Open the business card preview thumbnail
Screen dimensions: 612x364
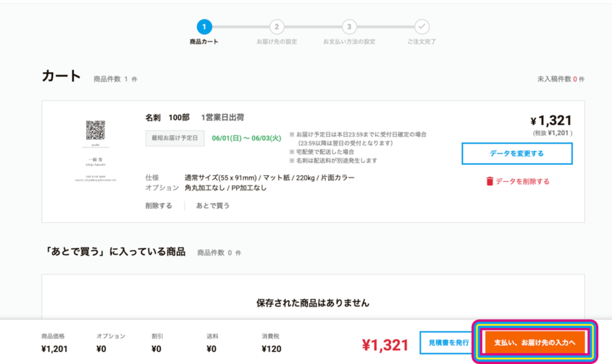click(96, 151)
